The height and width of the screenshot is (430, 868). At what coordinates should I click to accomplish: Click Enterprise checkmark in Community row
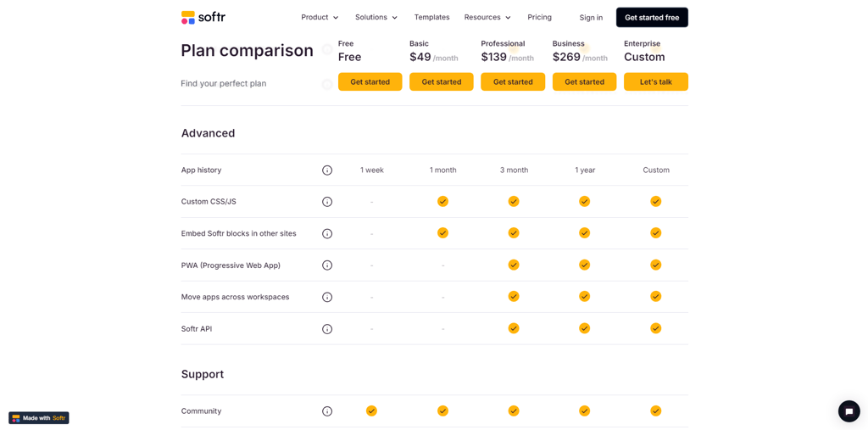[656, 410]
